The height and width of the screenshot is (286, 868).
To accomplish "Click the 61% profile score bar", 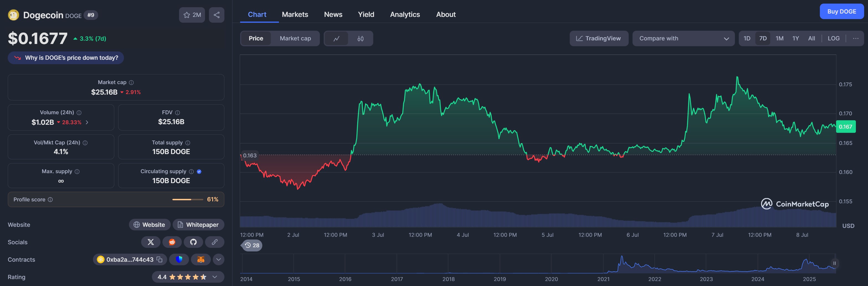I will pyautogui.click(x=188, y=199).
